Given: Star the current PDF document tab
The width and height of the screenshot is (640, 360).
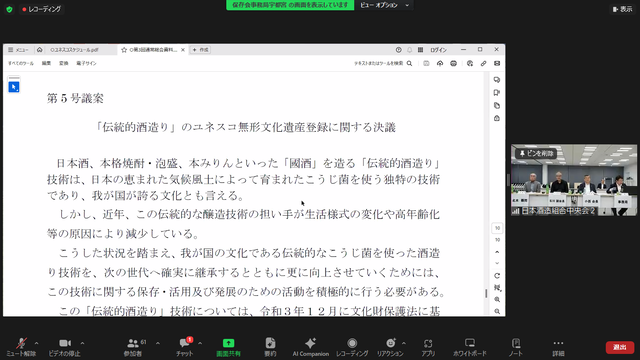Looking at the screenshot, I should click(124, 50).
